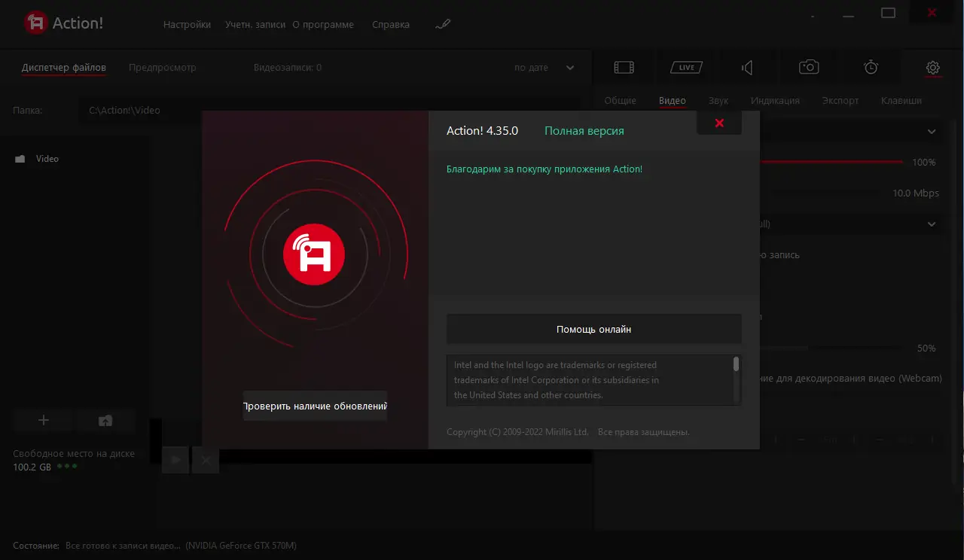
Task: Select the benchmark stopwatch icon
Action: pyautogui.click(x=871, y=67)
